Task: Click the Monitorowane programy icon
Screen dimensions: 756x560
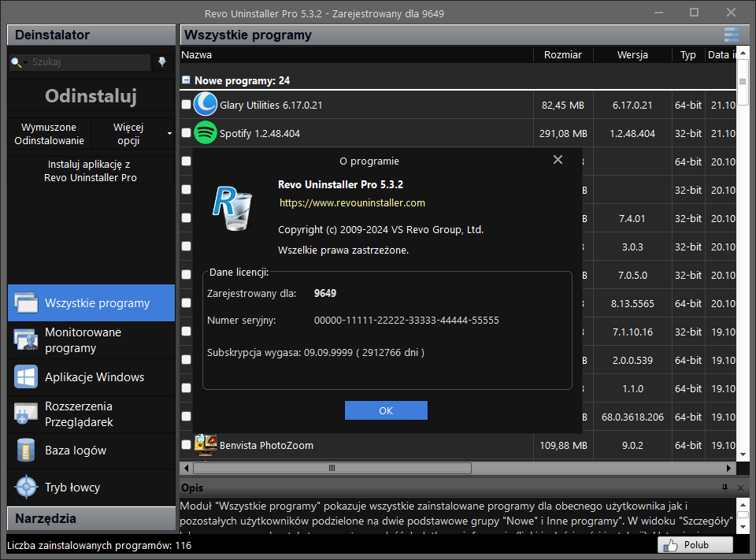Action: (x=26, y=339)
